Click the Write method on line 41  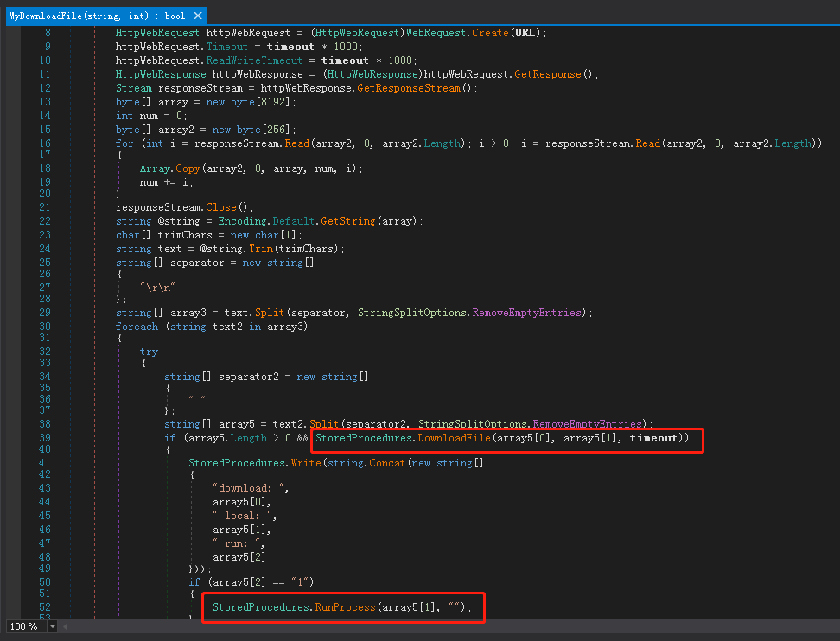(x=306, y=463)
